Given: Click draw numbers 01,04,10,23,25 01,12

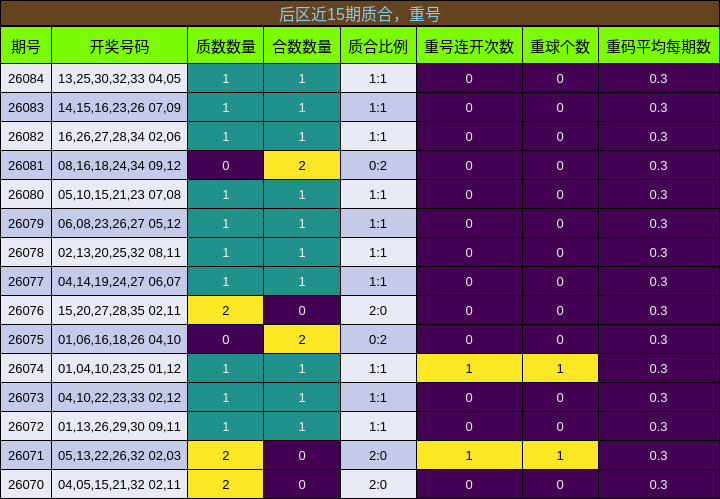Looking at the screenshot, I should tap(119, 368).
